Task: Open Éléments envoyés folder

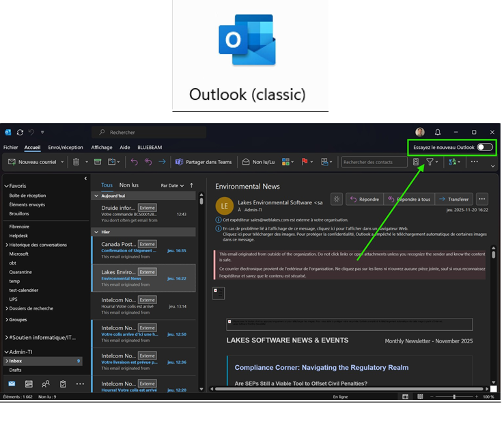Action: pyautogui.click(x=27, y=204)
